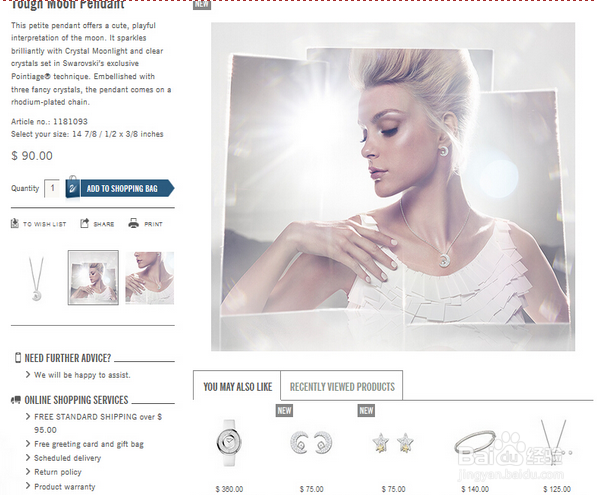Click NEW badge above star earrings
The width and height of the screenshot is (597, 495).
(366, 411)
